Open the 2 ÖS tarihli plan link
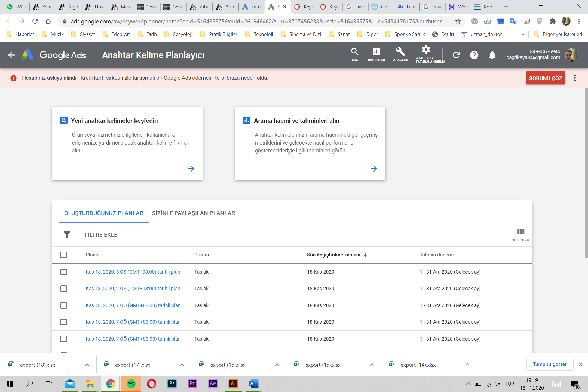588x392 pixels. coord(133,289)
